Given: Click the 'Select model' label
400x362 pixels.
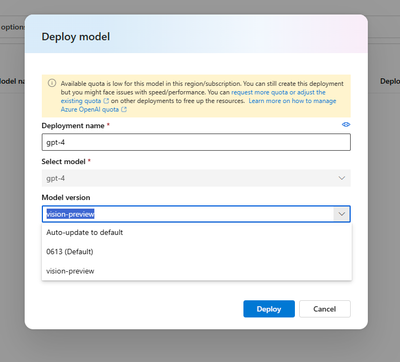Looking at the screenshot, I should coord(63,162).
